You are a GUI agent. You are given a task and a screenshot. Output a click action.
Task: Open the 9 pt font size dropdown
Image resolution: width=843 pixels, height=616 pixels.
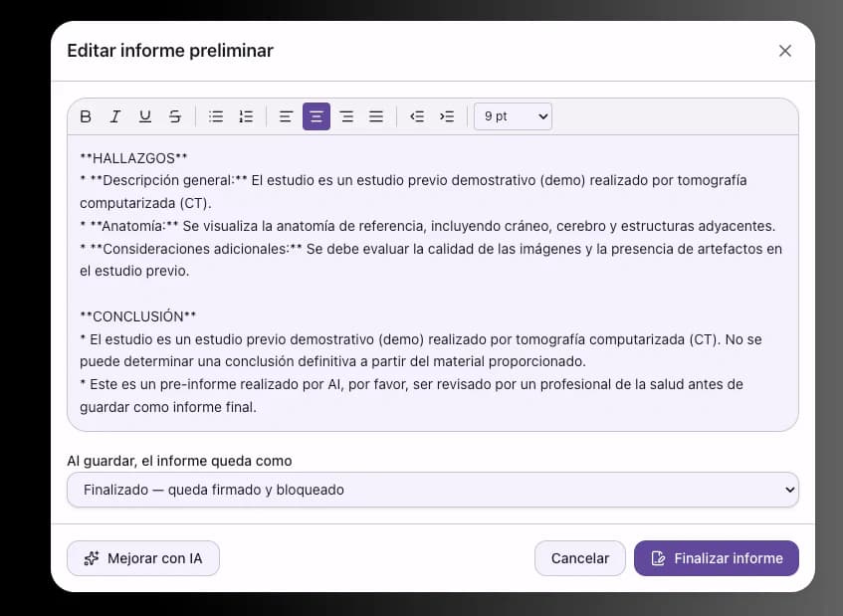pyautogui.click(x=513, y=116)
